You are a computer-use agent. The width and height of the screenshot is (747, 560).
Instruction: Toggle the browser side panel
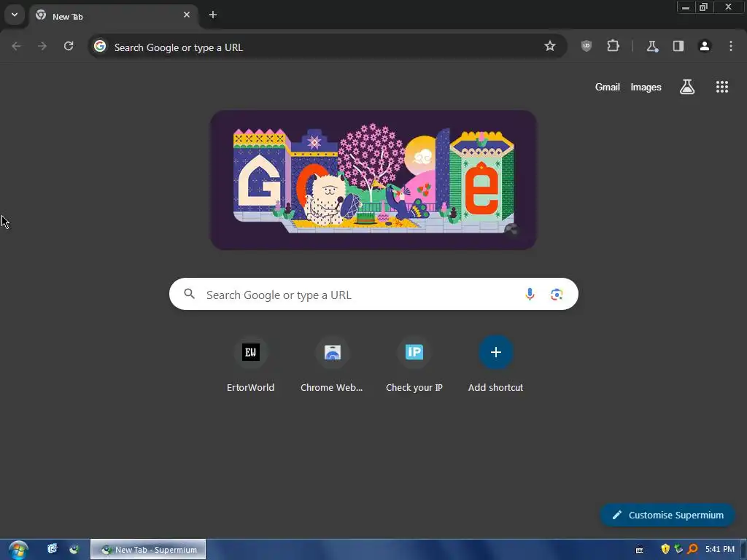click(x=678, y=46)
